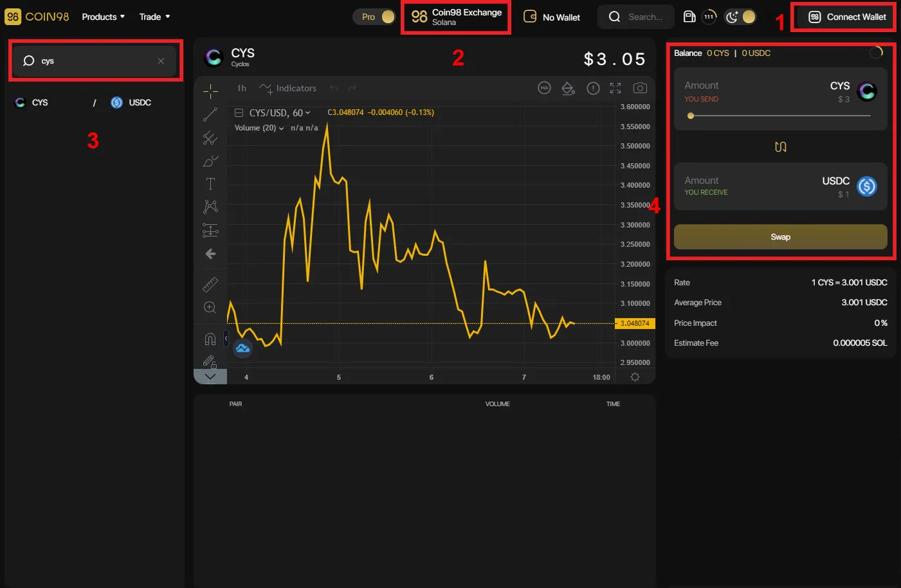Click the gas station fee icon
Screen dimensions: 901x588
pos(689,17)
